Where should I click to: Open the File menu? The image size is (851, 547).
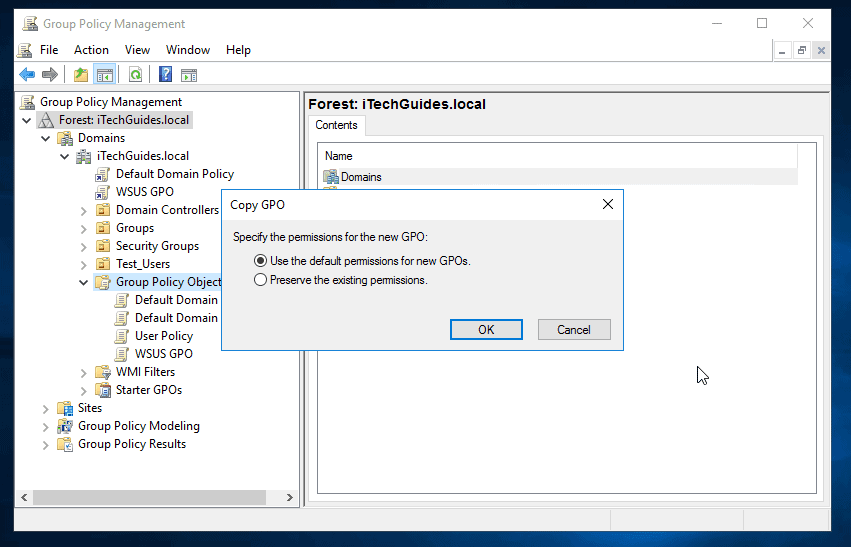click(49, 50)
